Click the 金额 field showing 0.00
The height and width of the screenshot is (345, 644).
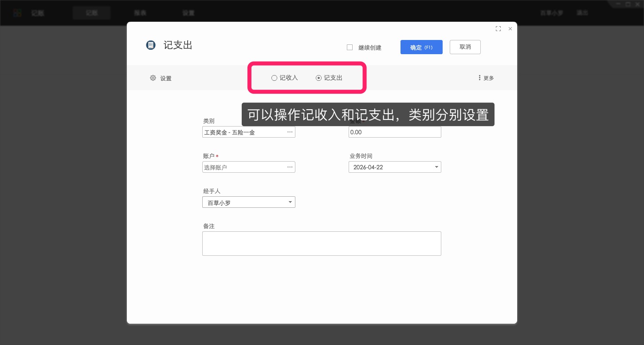pyautogui.click(x=395, y=132)
